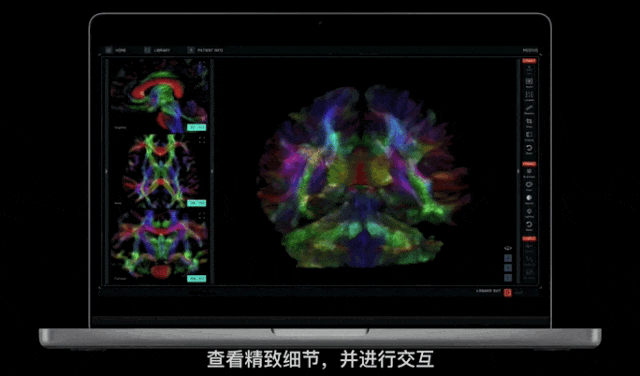The width and height of the screenshot is (640, 376).
Task: Click the LOGGED OUT status text
Action: [488, 291]
